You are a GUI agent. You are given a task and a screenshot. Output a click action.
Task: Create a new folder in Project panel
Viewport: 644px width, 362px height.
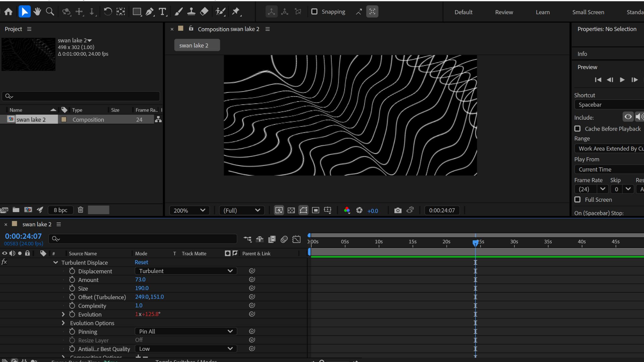tap(16, 210)
